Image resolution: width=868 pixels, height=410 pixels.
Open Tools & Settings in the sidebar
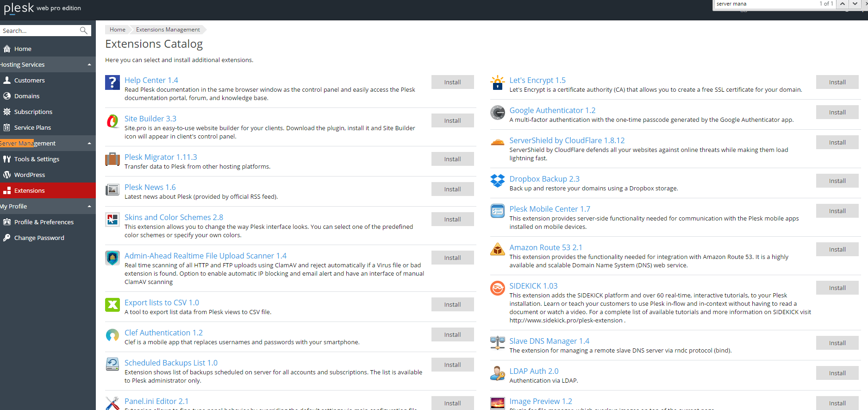pyautogui.click(x=48, y=159)
